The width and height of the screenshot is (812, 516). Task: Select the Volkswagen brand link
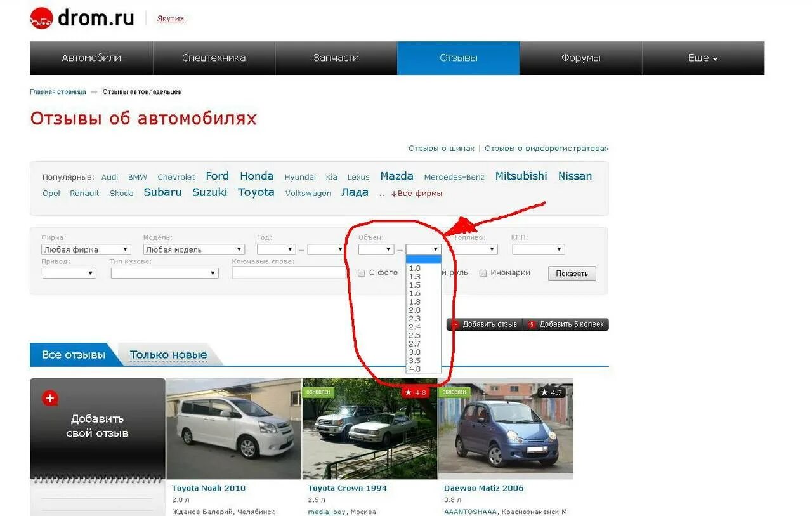308,194
